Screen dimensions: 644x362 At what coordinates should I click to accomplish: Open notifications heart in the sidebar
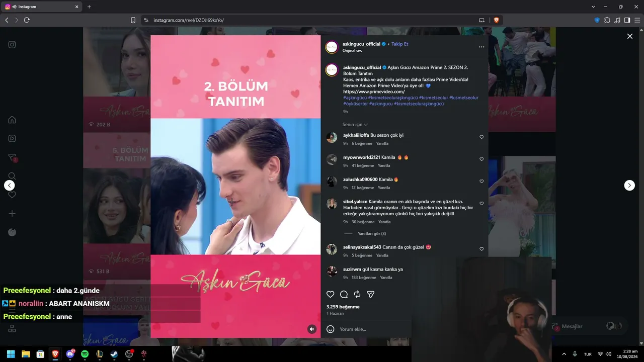tap(12, 195)
